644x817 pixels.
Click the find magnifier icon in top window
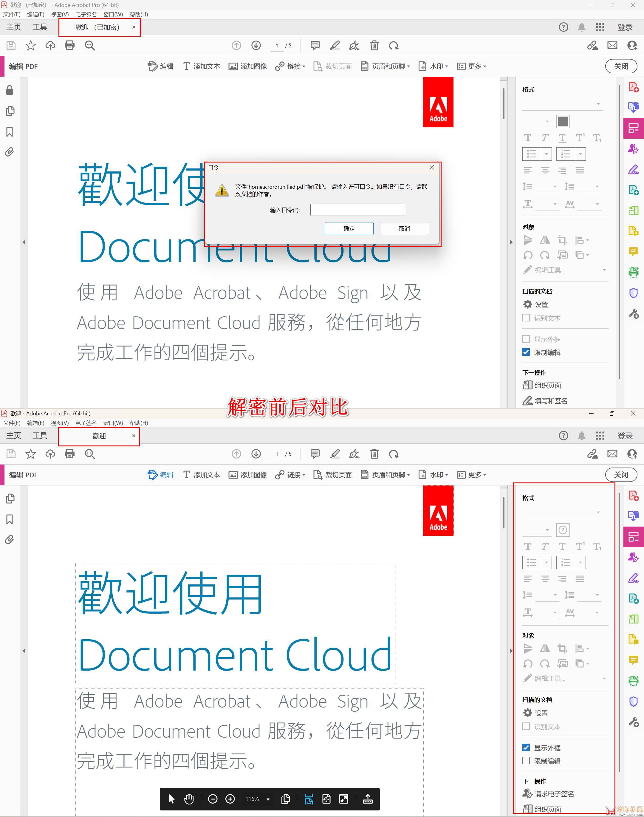pyautogui.click(x=90, y=46)
